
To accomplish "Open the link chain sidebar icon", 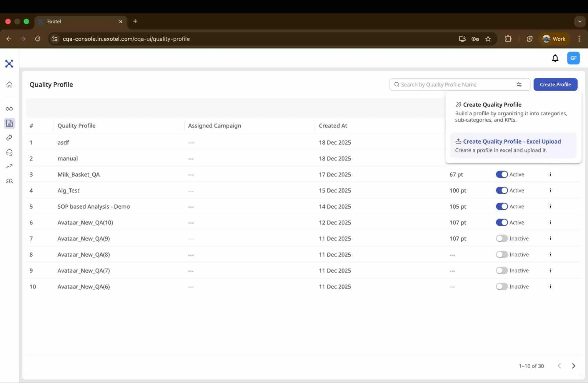I will click(9, 138).
